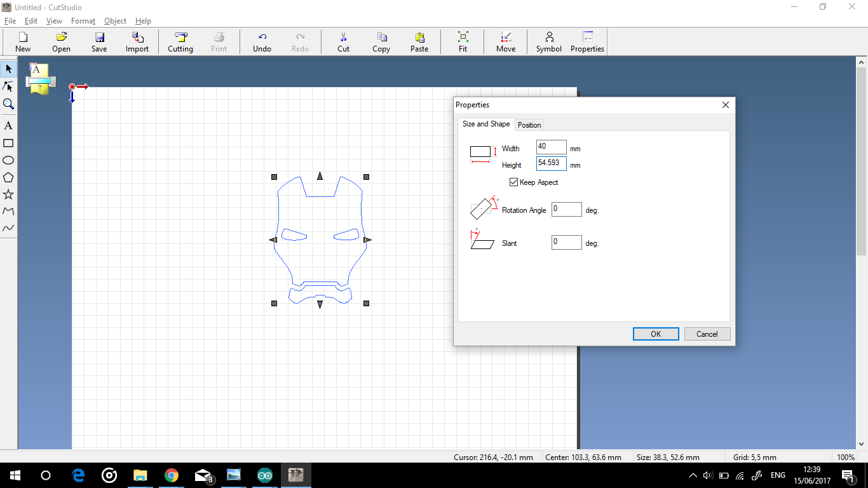Image resolution: width=868 pixels, height=488 pixels.
Task: Start cutting with the Cutting button
Action: point(180,42)
